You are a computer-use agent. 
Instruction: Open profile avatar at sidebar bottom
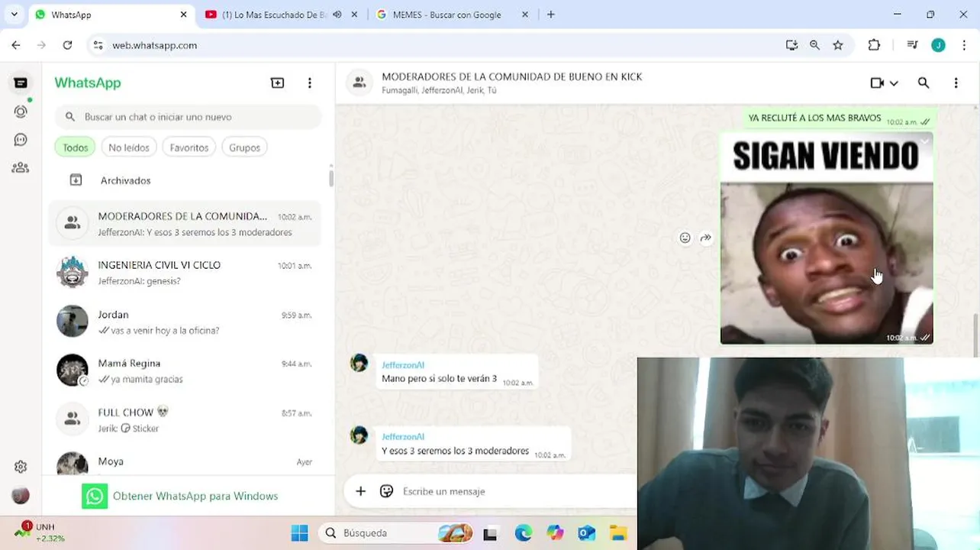[x=21, y=496]
